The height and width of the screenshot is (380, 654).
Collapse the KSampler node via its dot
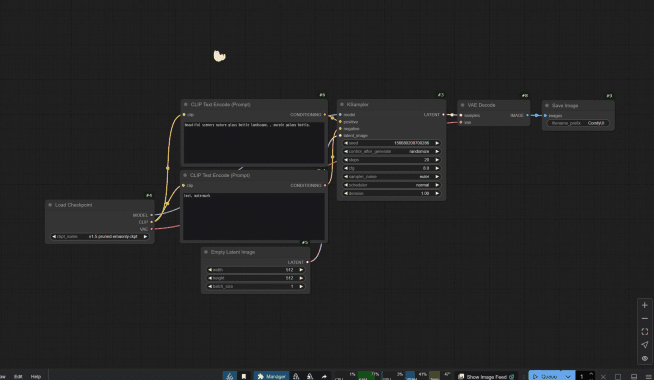(342, 105)
